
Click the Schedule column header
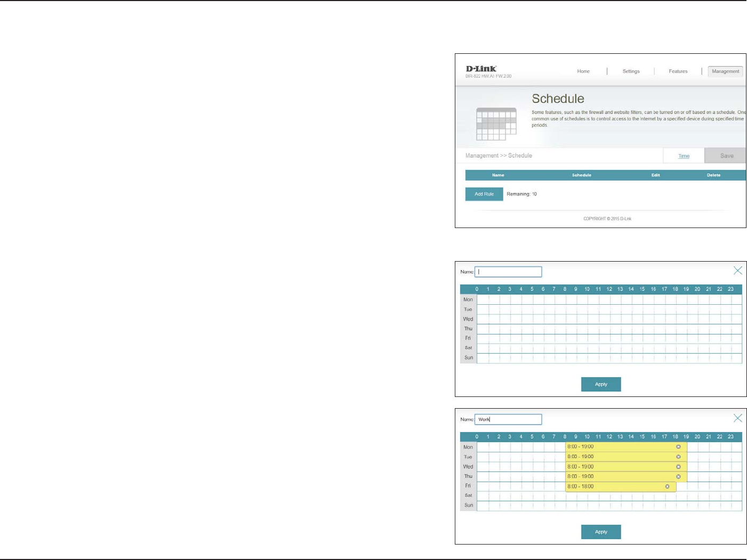581,175
